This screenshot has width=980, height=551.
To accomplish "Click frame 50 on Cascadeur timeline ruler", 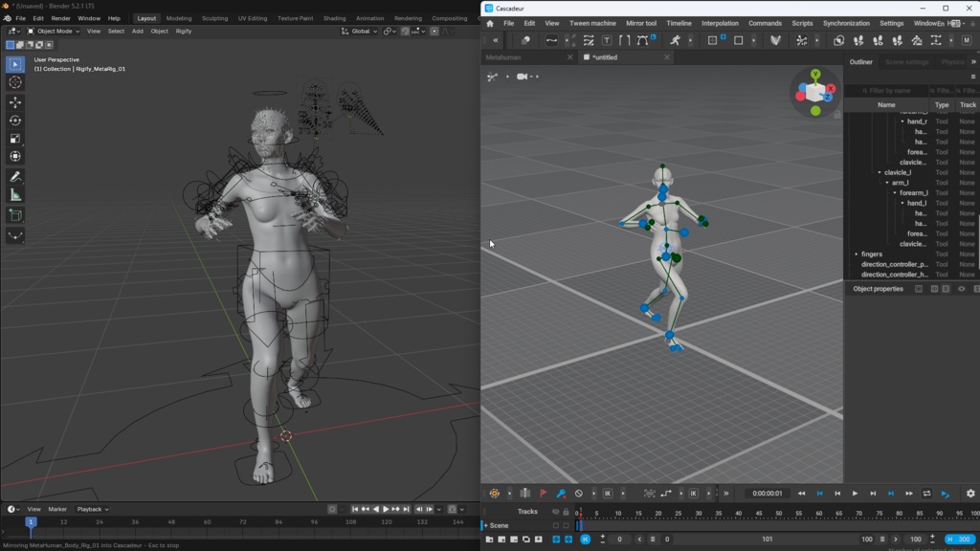I will [779, 514].
